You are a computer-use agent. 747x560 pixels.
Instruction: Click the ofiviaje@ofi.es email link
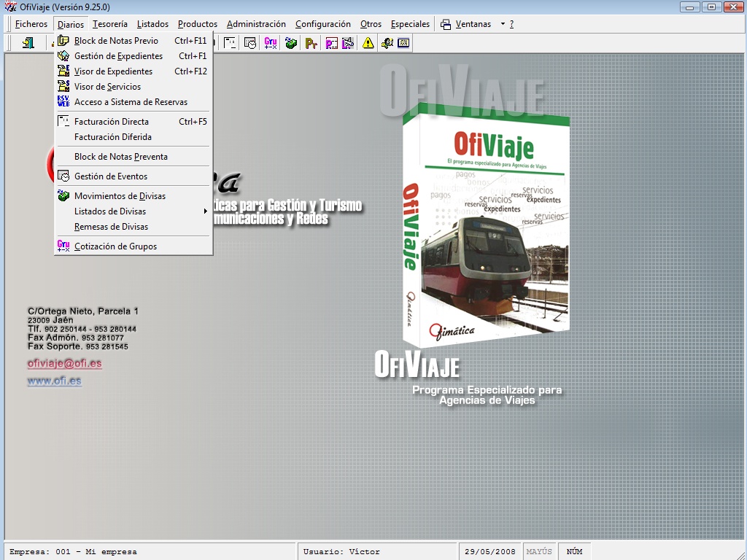(x=64, y=364)
